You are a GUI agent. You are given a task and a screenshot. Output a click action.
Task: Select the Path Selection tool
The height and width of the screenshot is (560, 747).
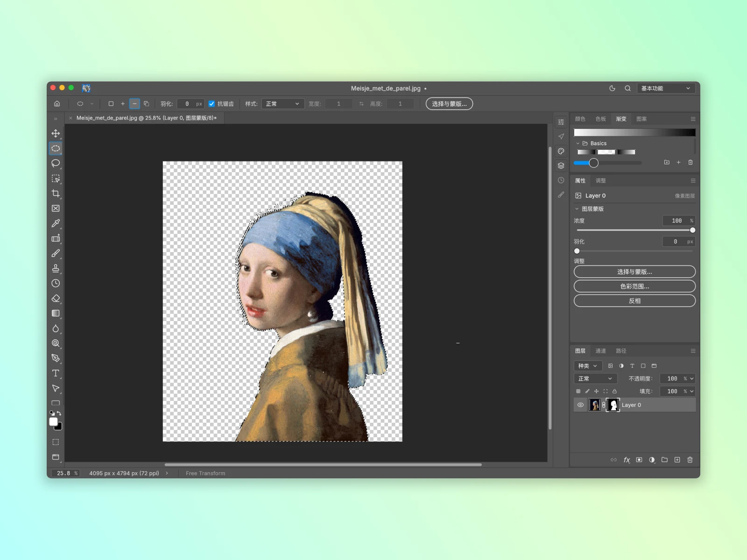pyautogui.click(x=56, y=388)
